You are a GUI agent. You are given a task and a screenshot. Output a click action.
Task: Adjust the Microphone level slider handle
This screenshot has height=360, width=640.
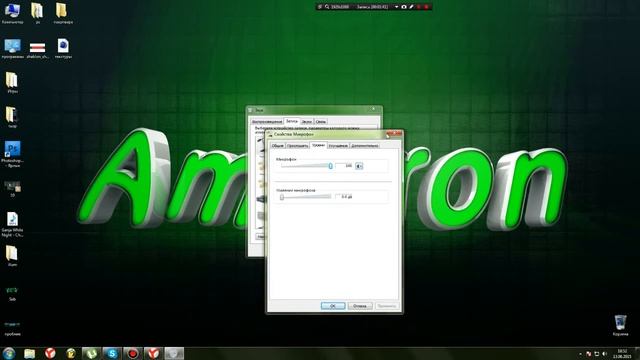click(330, 166)
